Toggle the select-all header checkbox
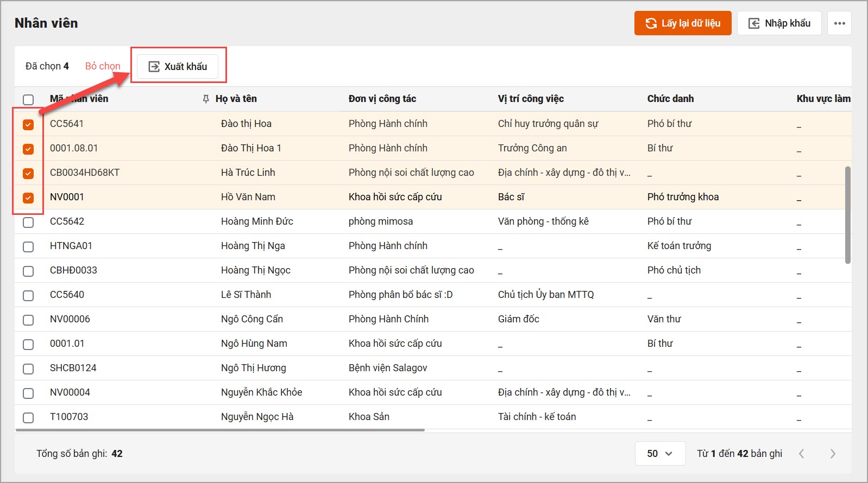868x483 pixels. tap(28, 99)
